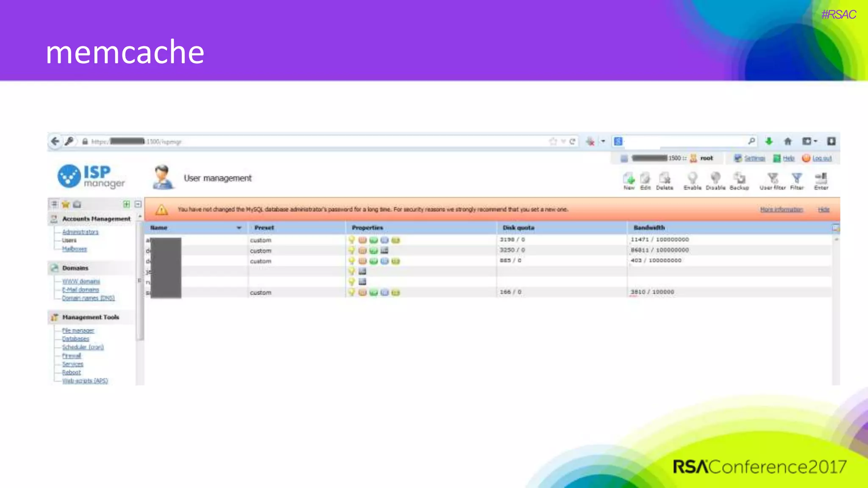Open the Databases link
The image size is (868, 488).
[76, 339]
